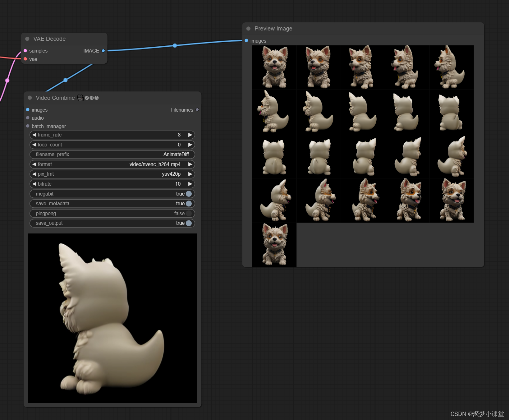Disable the save_metadata toggle

click(x=189, y=203)
